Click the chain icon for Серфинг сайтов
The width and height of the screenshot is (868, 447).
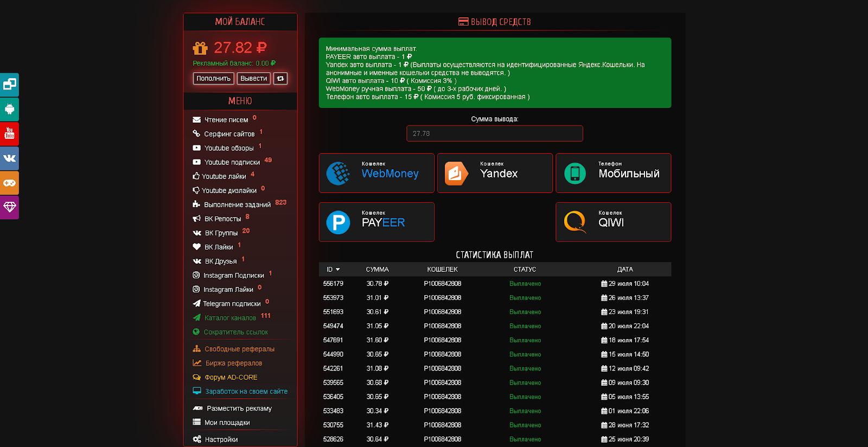(x=196, y=133)
